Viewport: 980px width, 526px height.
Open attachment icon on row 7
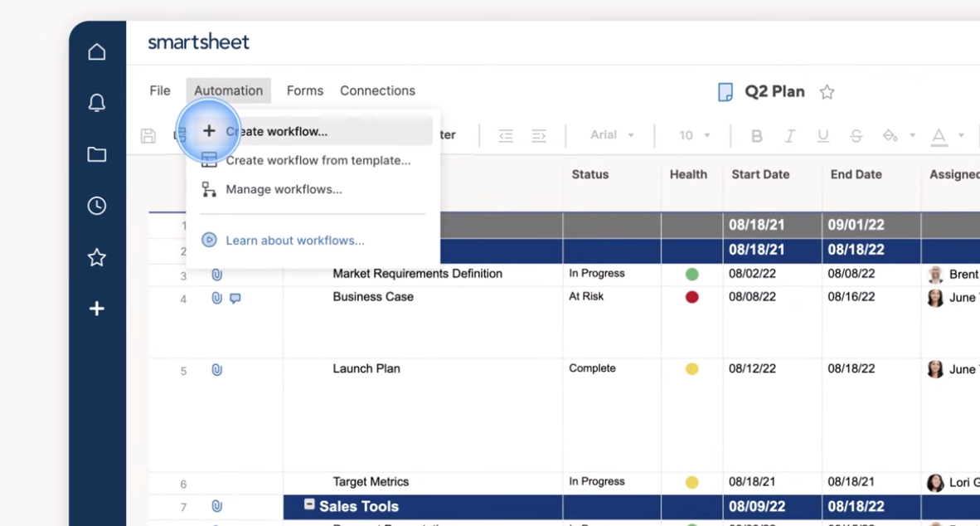[217, 506]
